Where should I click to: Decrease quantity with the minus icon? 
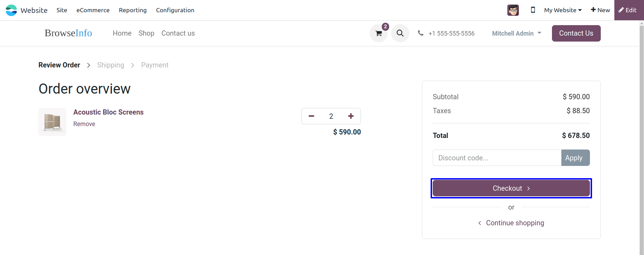point(311,116)
